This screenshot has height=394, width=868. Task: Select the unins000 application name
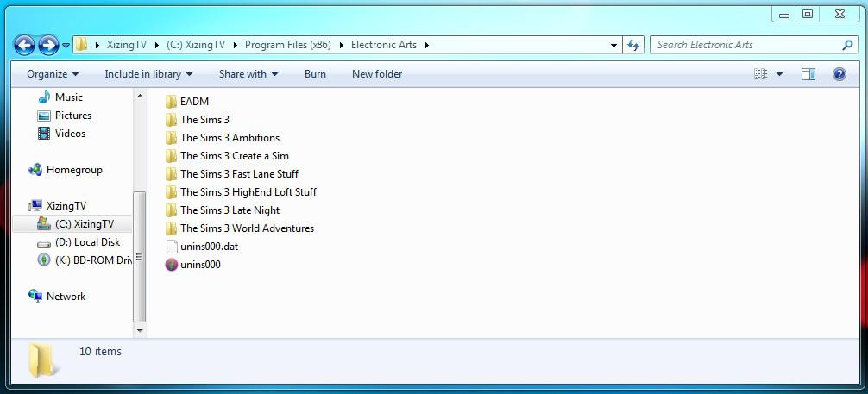(x=200, y=265)
